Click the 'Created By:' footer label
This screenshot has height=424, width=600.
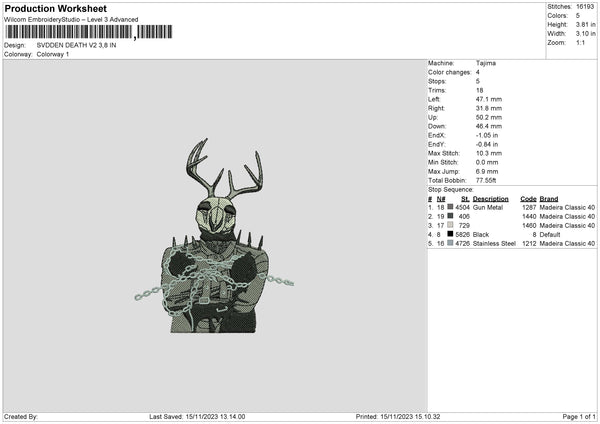pyautogui.click(x=21, y=417)
